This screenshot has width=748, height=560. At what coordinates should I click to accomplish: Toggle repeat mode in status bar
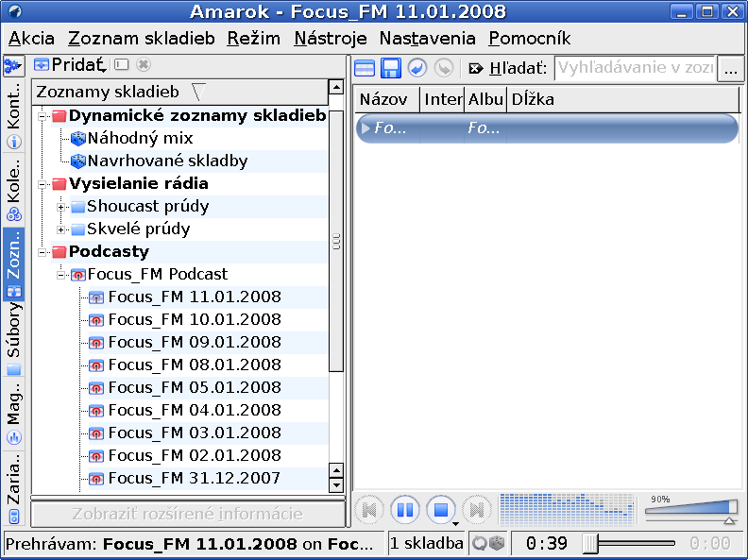(x=480, y=543)
